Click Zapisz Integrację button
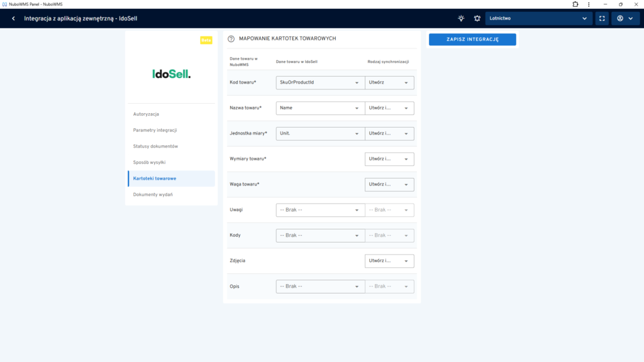644x362 pixels. point(472,40)
